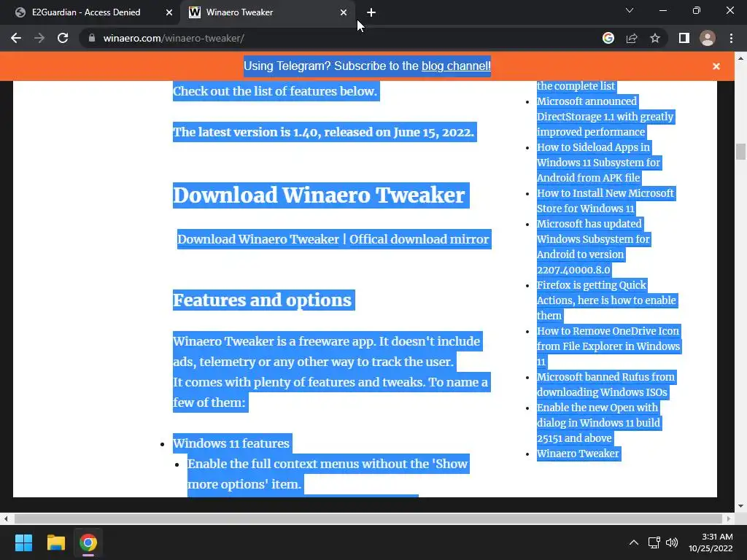
Task: Open a new browser tab
Action: [x=371, y=12]
